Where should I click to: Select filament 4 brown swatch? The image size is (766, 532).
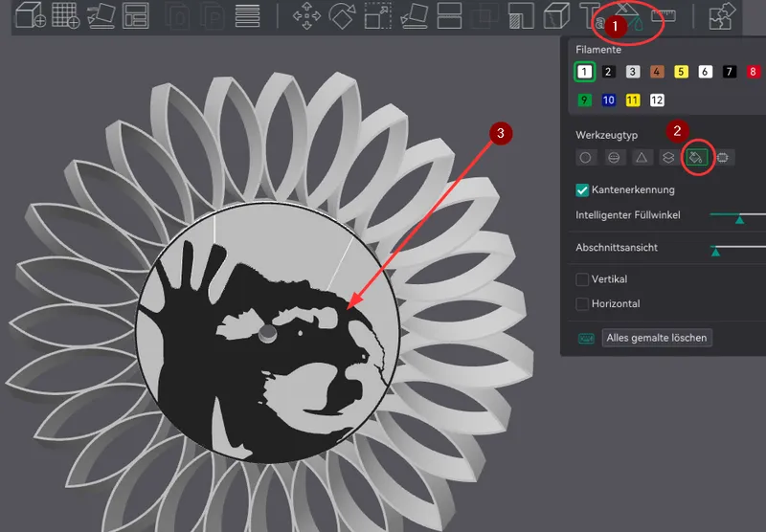pos(657,72)
